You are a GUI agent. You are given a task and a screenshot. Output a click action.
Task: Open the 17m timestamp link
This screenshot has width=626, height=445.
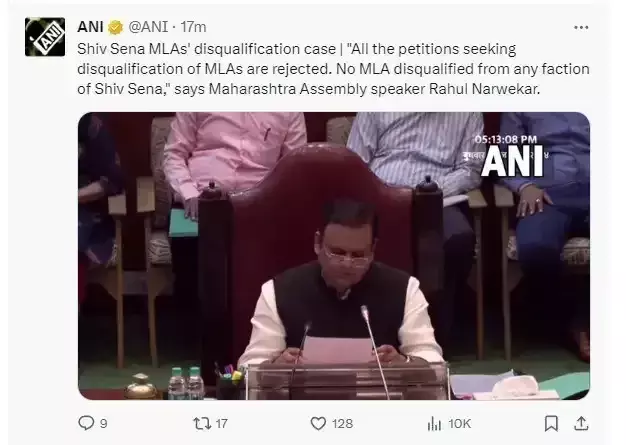pos(193,27)
